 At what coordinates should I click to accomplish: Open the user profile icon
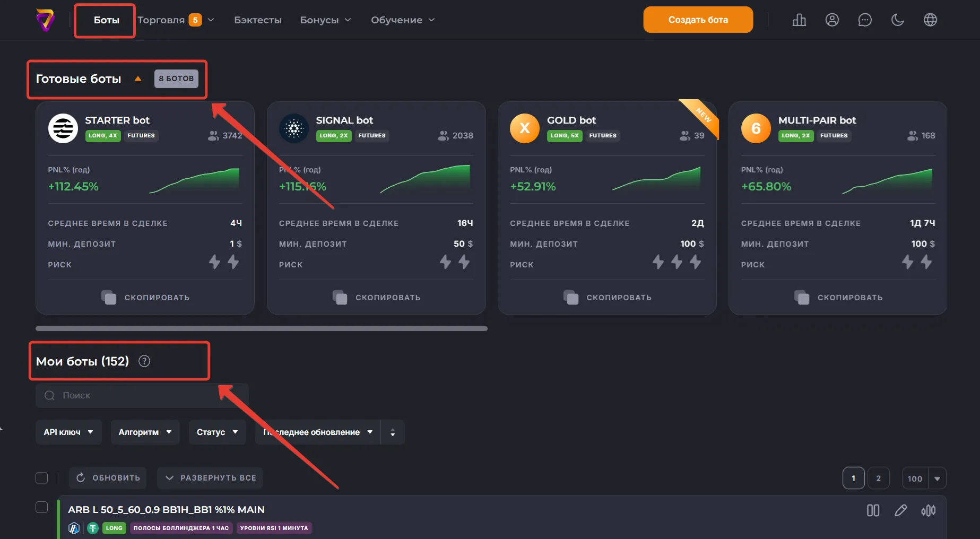click(x=832, y=20)
